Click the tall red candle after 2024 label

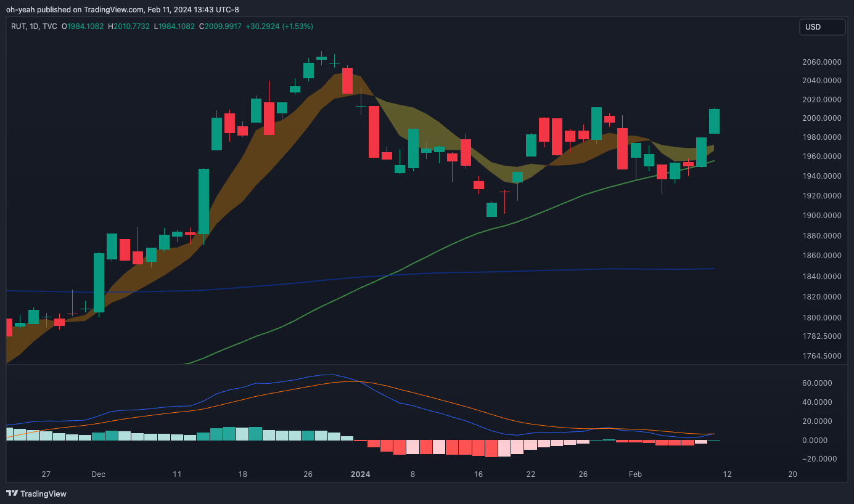coord(374,132)
